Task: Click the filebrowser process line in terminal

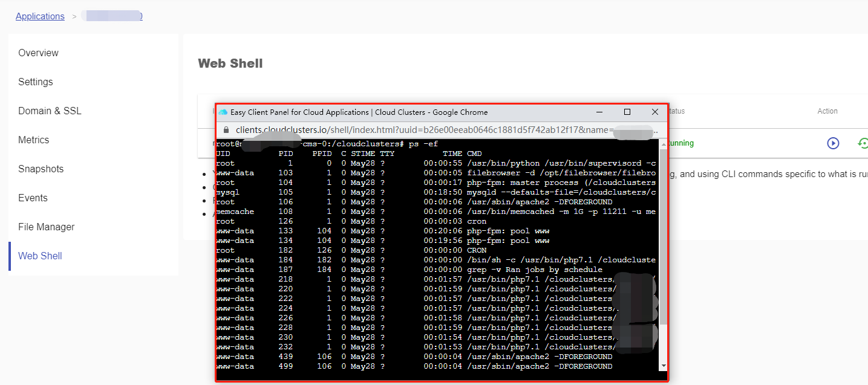Action: (436, 173)
